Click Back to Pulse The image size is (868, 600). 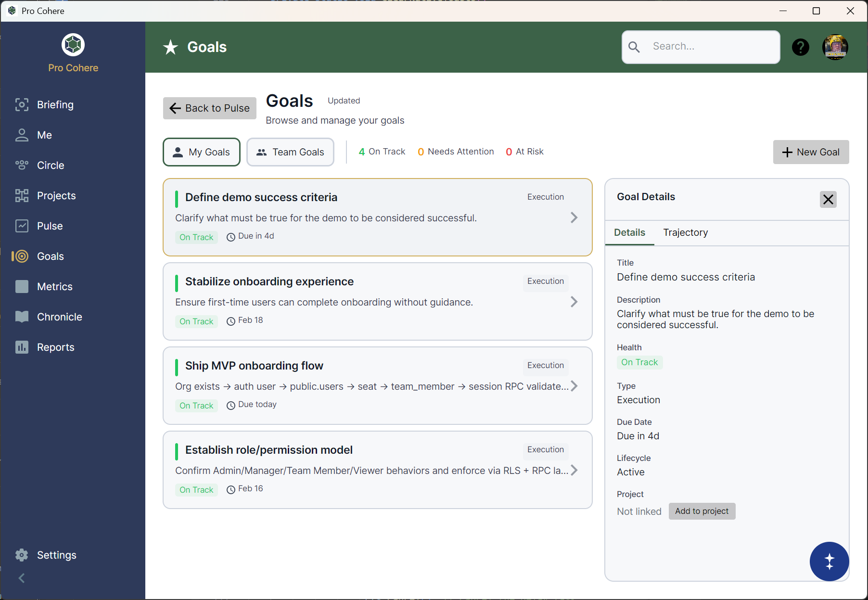[x=209, y=108]
